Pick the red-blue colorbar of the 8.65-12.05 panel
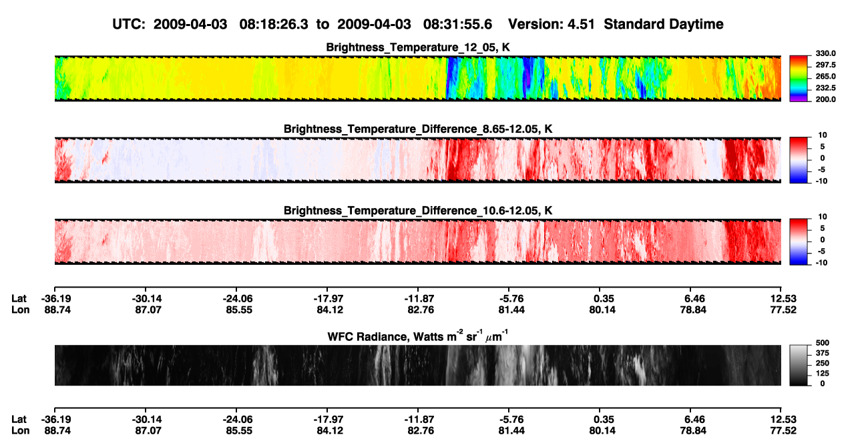The height and width of the screenshot is (445, 868). 799,160
